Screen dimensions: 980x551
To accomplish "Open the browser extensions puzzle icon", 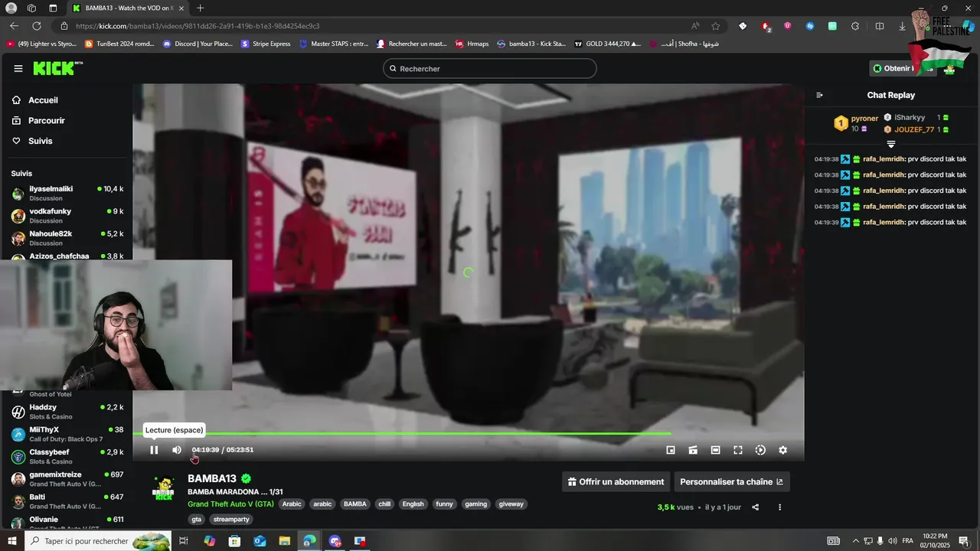I will tap(855, 26).
